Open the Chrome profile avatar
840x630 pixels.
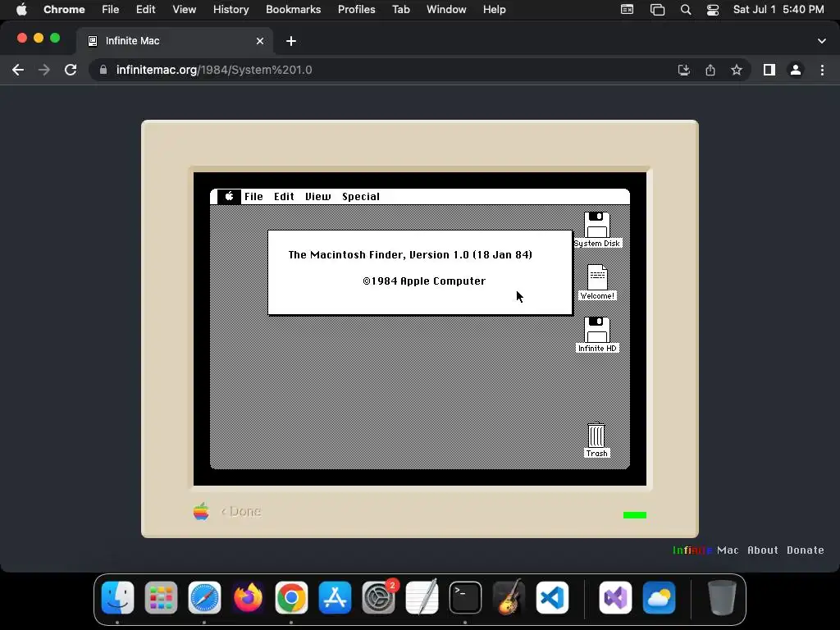pyautogui.click(x=796, y=71)
